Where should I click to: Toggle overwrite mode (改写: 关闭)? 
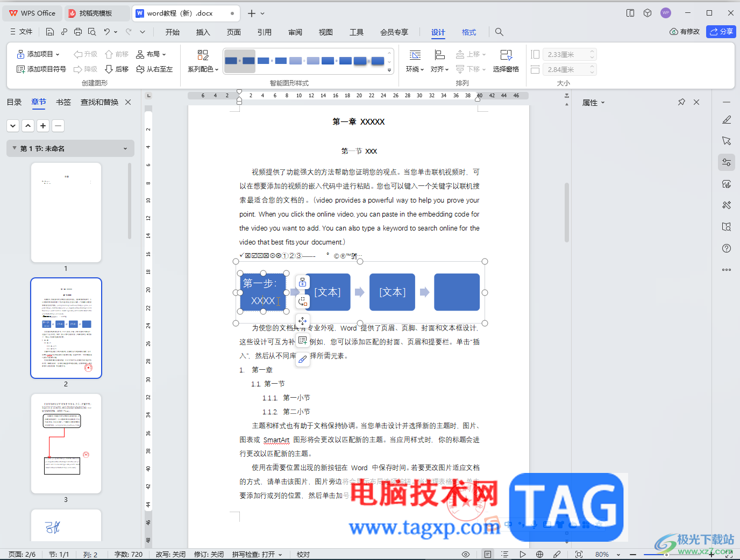pyautogui.click(x=170, y=554)
